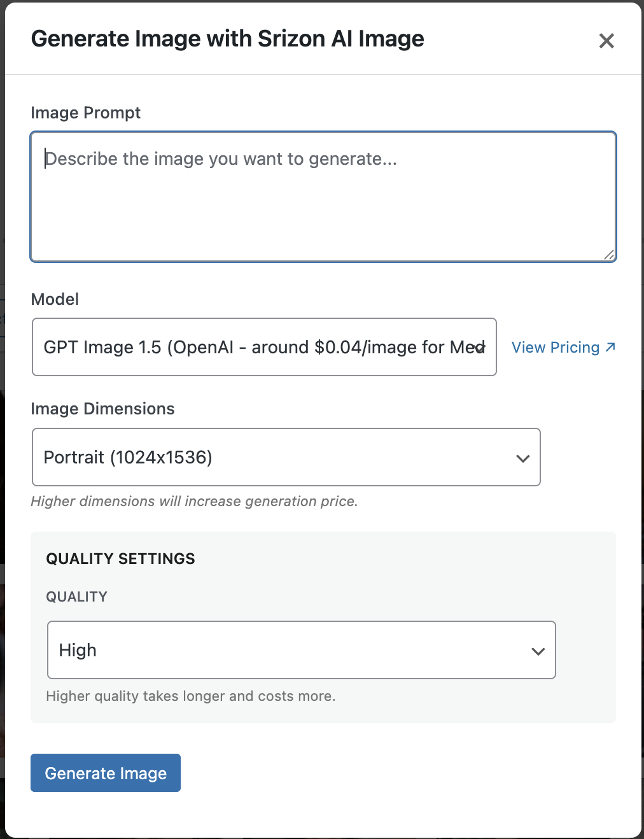
Task: Click the external-link arrow beside View Pricing
Action: tap(610, 347)
